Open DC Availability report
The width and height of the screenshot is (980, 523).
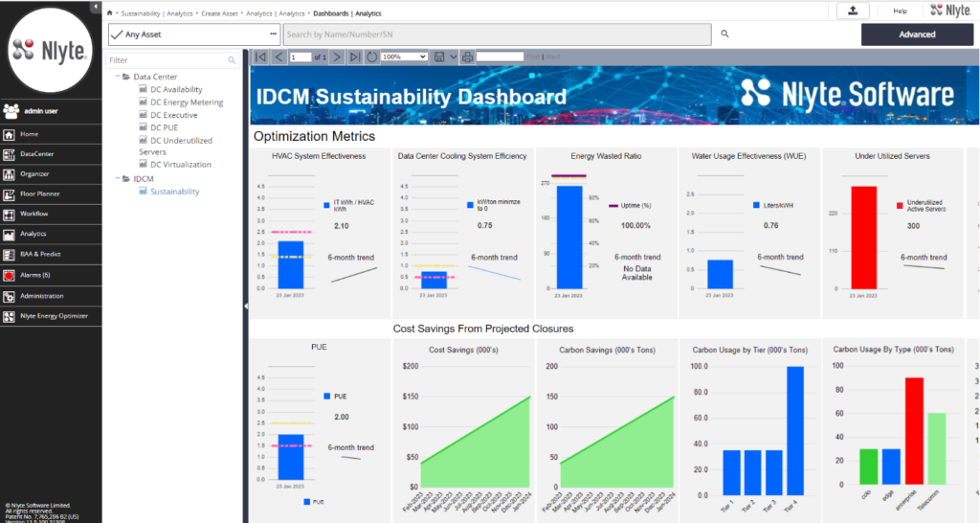click(176, 89)
